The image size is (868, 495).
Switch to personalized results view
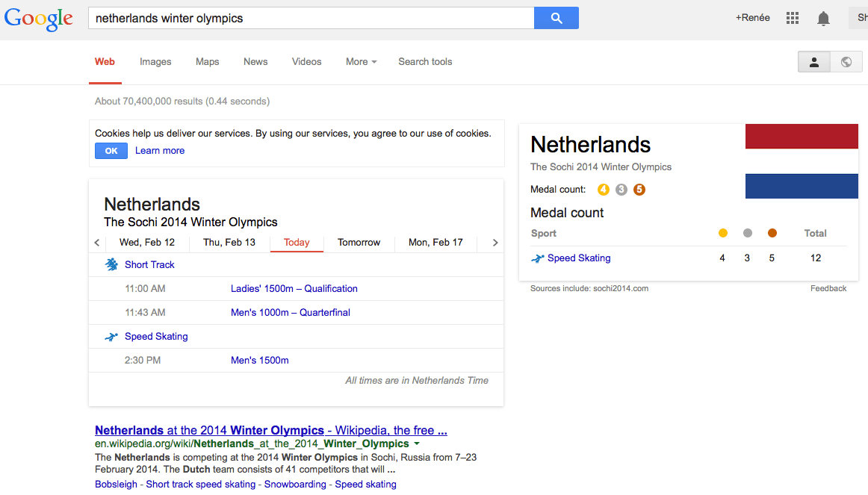pos(813,61)
